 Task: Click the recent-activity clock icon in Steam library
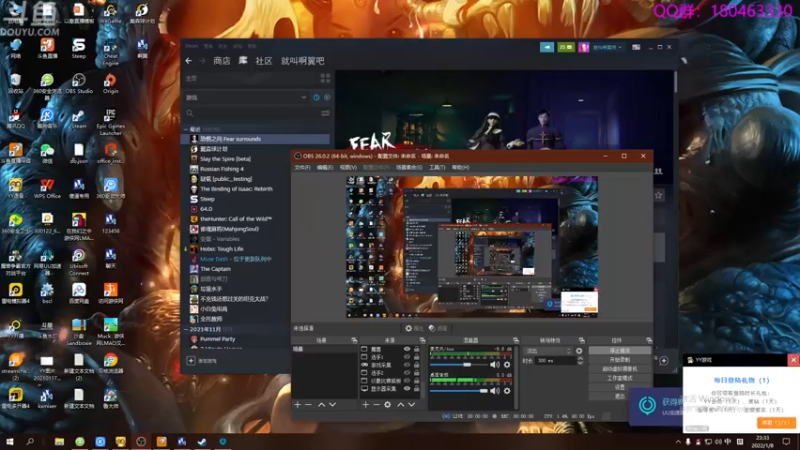tap(316, 97)
